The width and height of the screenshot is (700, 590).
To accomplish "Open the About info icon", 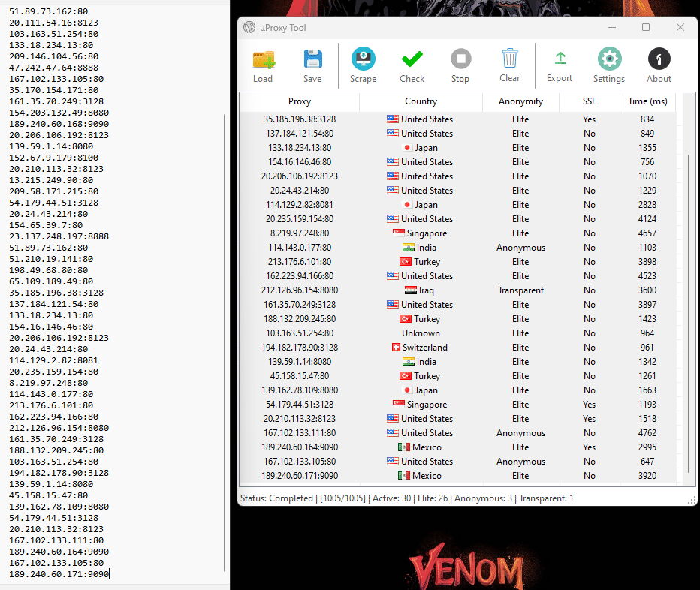I will coord(659,59).
